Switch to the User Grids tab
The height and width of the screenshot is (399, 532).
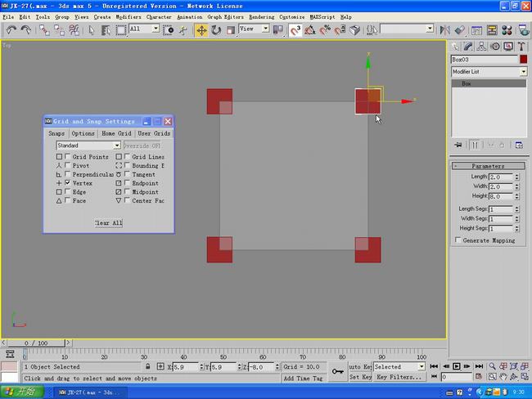[154, 133]
